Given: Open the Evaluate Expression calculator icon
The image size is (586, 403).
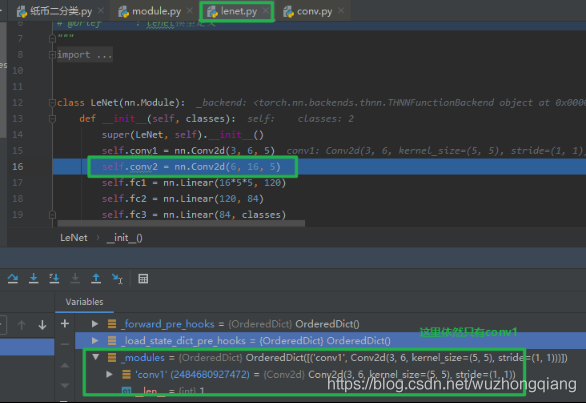Looking at the screenshot, I should (x=143, y=279).
